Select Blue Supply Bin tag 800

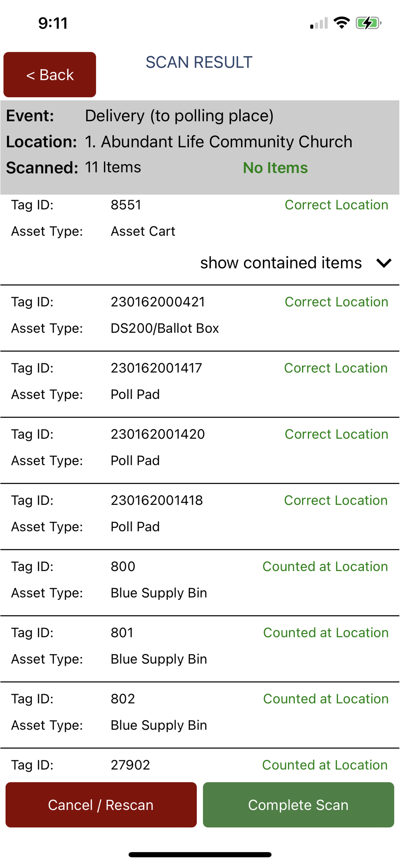200,583
